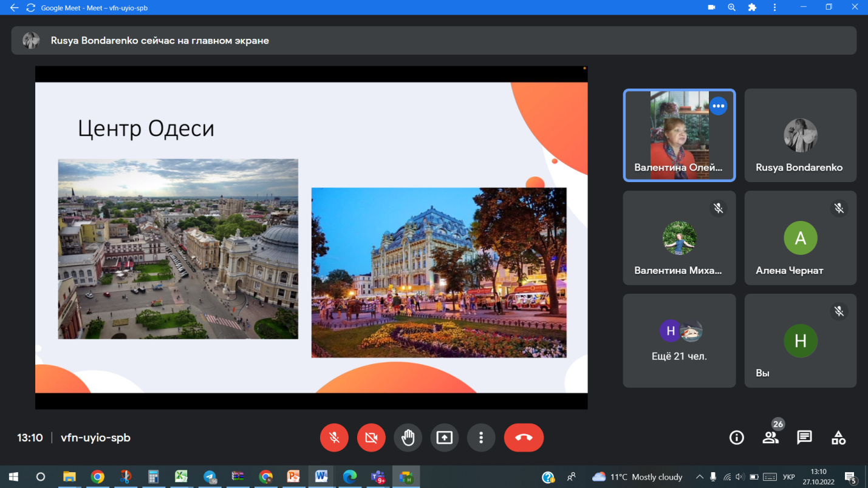Image resolution: width=868 pixels, height=488 pixels.
Task: Open the activities panel
Action: point(838,438)
